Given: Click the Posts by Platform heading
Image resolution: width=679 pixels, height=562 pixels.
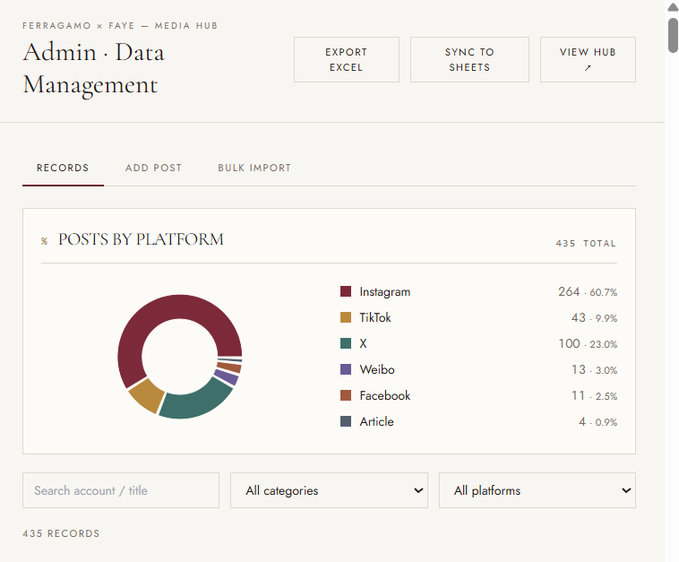Looking at the screenshot, I should [141, 239].
